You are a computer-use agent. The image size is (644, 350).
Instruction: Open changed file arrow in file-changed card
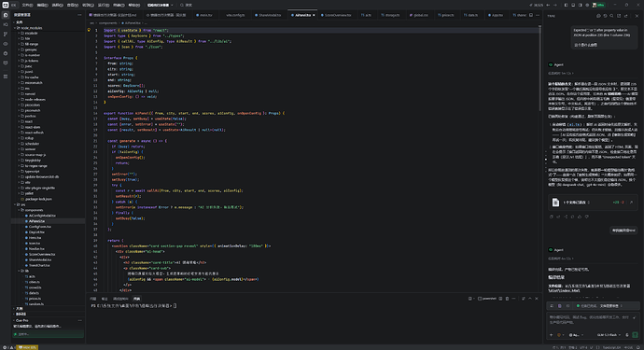point(631,203)
